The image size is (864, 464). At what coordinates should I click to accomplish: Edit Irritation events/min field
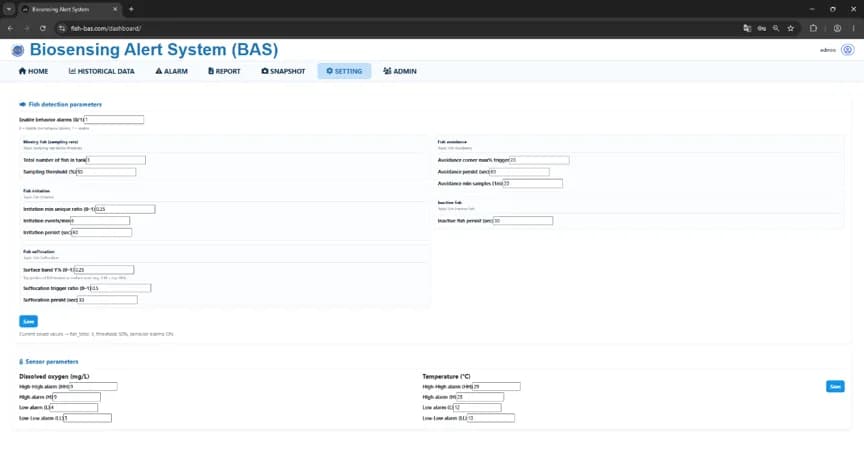pyautogui.click(x=100, y=220)
